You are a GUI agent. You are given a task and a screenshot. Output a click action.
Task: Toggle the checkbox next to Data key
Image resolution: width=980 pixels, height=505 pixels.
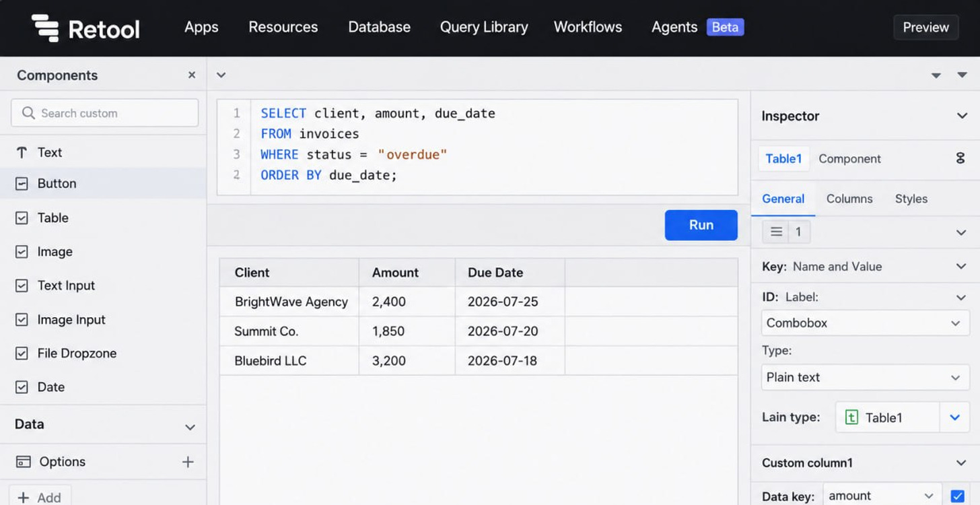click(x=957, y=496)
